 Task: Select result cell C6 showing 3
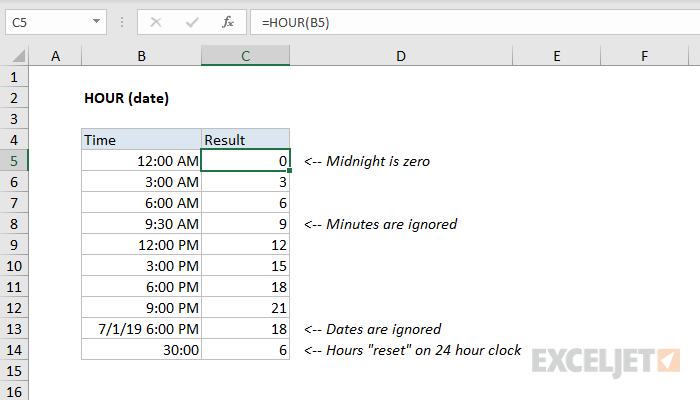click(246, 182)
